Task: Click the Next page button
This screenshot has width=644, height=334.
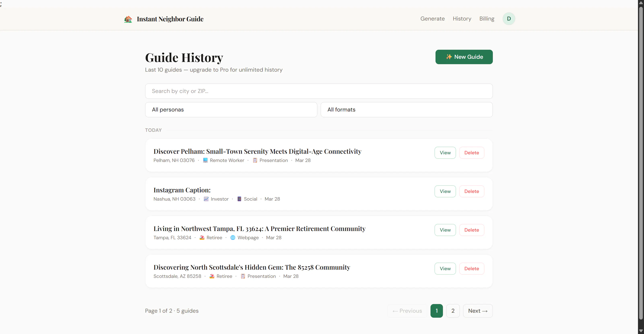Action: (478, 311)
